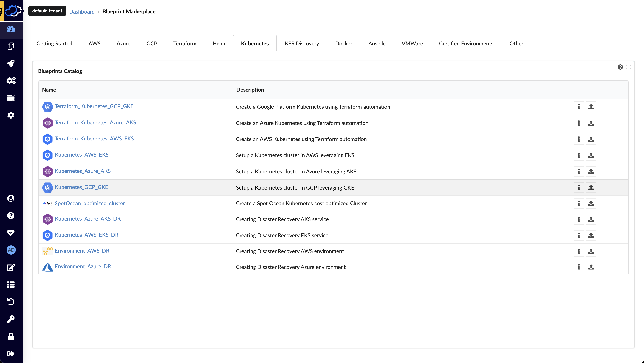The image size is (644, 363).
Task: Show info for Kubernetes_Azure_AKS row
Action: pos(579,172)
